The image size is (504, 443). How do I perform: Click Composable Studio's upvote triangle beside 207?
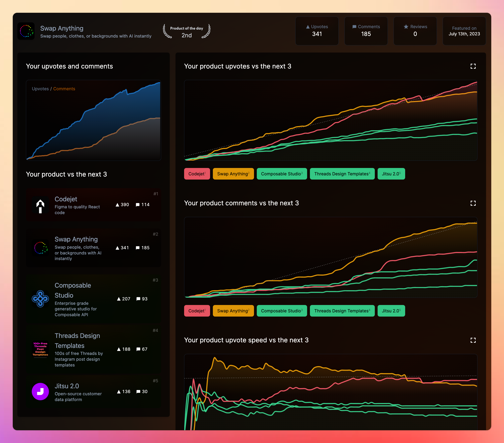[x=119, y=299]
